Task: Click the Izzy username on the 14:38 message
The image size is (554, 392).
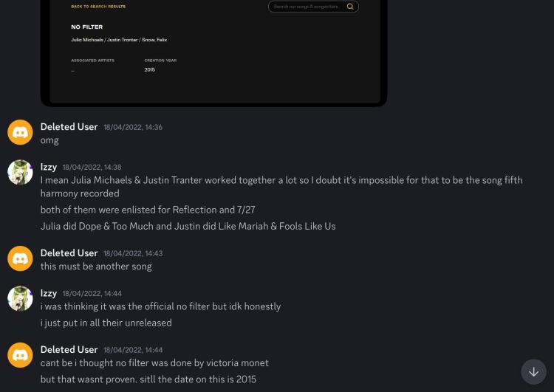Action: pyautogui.click(x=49, y=168)
